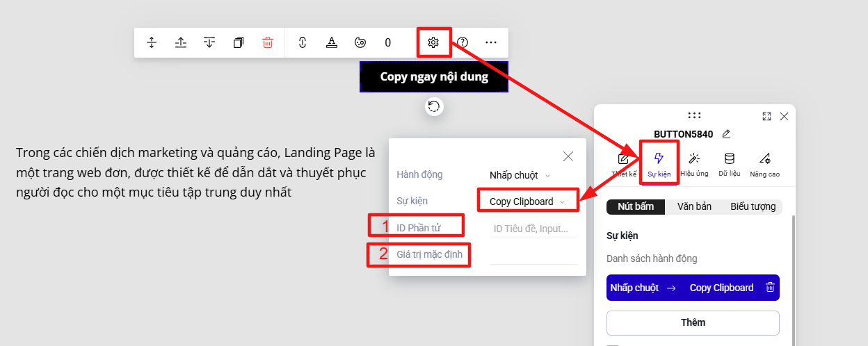Select the 'Copy ngay nội dung' button
The image size is (868, 346).
click(434, 76)
